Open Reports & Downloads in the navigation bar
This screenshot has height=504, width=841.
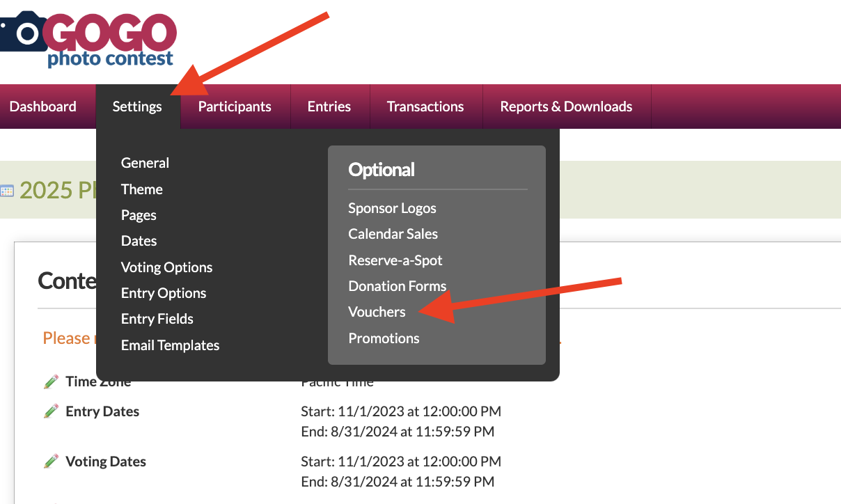click(x=566, y=107)
